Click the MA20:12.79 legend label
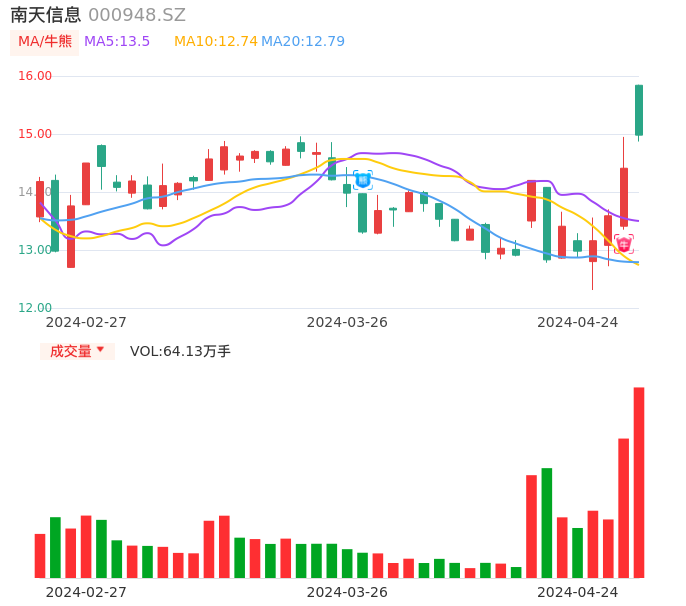 (303, 42)
